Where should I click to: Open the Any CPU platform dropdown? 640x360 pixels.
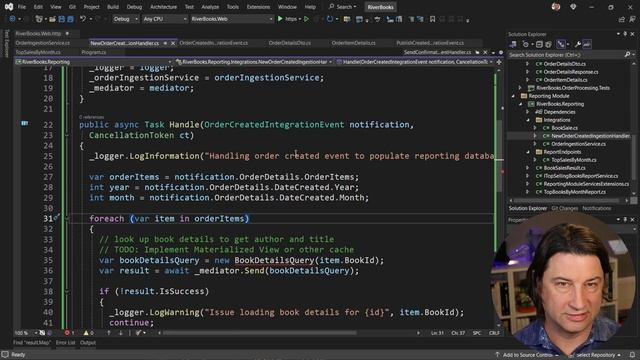tap(165, 19)
